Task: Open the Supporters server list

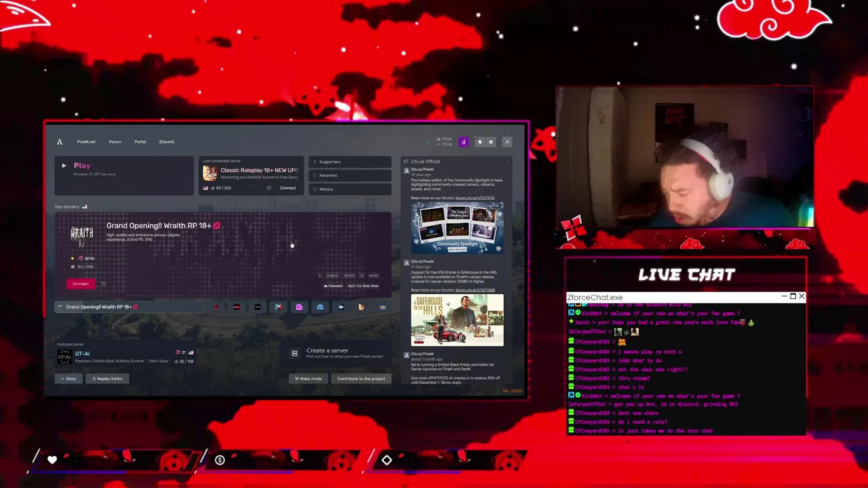Action: coord(350,162)
